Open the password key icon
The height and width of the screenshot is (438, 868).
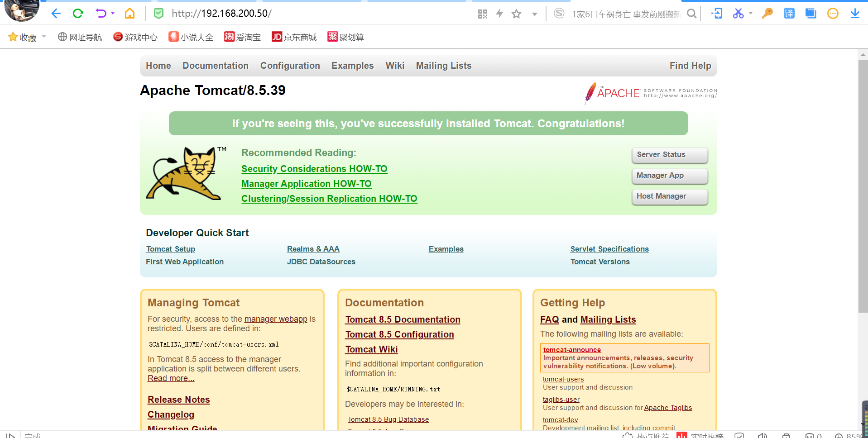click(x=767, y=14)
